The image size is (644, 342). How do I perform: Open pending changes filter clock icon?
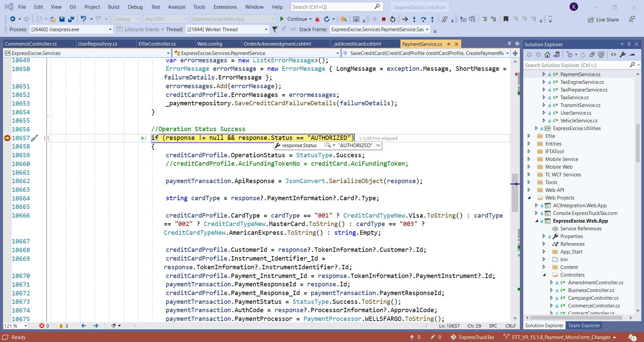pos(570,55)
